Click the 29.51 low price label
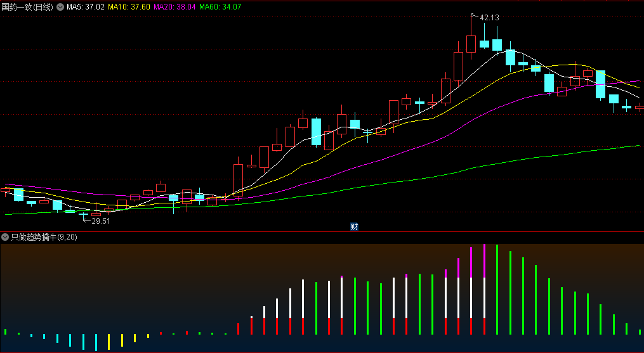The width and height of the screenshot is (644, 353). click(x=101, y=221)
